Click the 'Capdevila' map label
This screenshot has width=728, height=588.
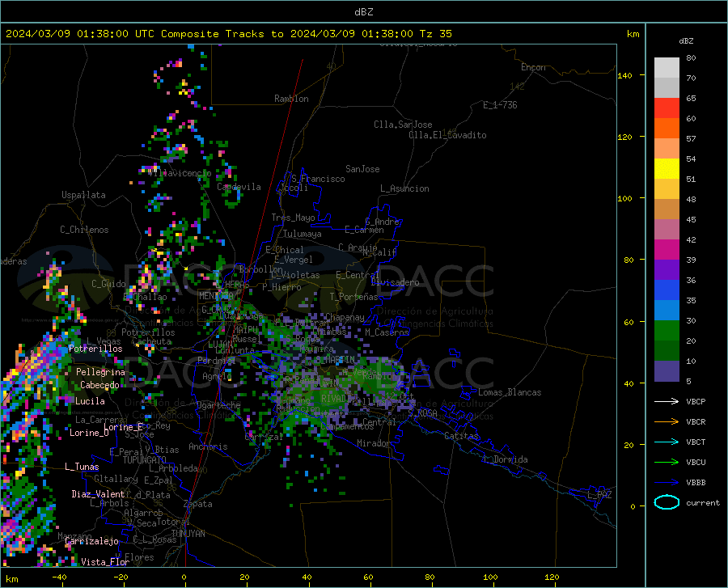(239, 187)
